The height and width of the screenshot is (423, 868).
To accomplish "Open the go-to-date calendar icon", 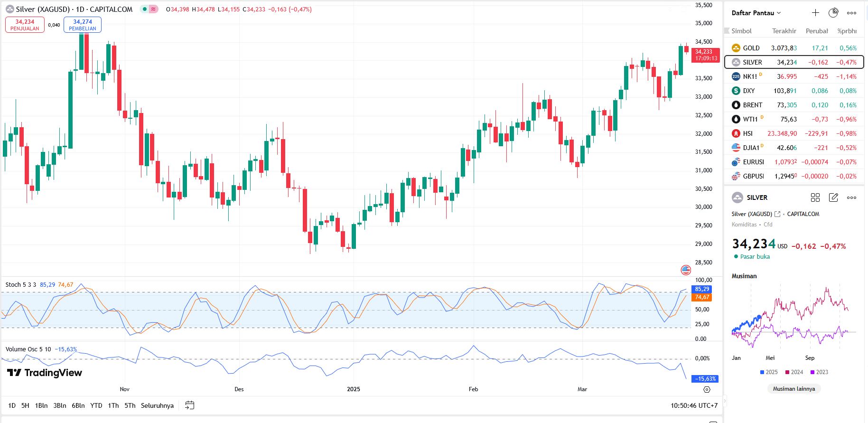I will [x=189, y=405].
